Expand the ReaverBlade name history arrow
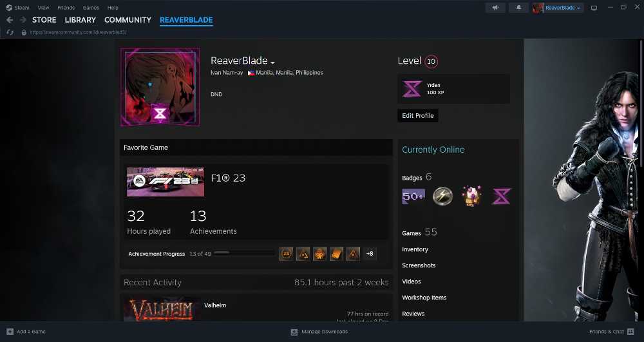The width and height of the screenshot is (644, 342). coord(272,62)
